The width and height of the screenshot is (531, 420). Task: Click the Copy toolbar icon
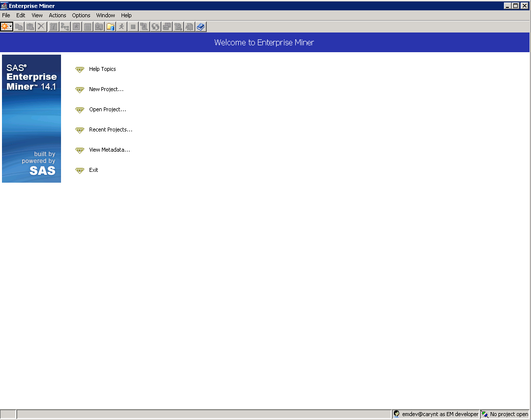19,27
